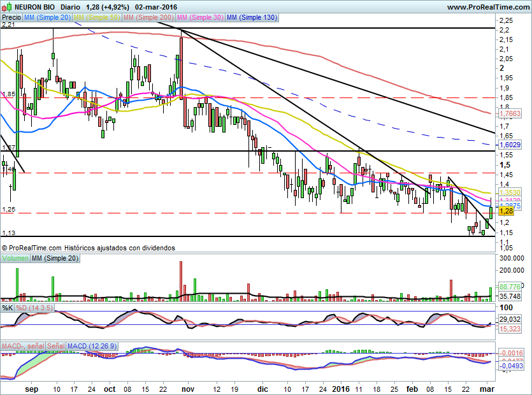Click the MACD-, señal histogram label
The image size is (532, 395).
point(23,345)
